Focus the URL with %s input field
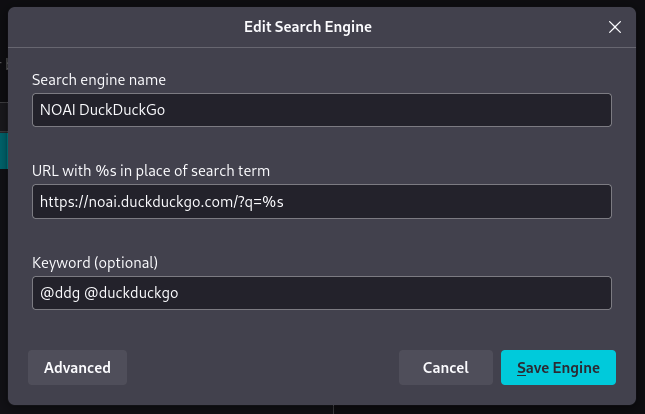 pyautogui.click(x=321, y=201)
